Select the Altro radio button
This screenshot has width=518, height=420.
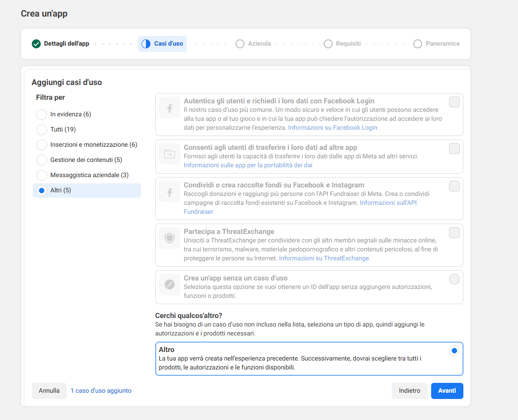[x=454, y=351]
